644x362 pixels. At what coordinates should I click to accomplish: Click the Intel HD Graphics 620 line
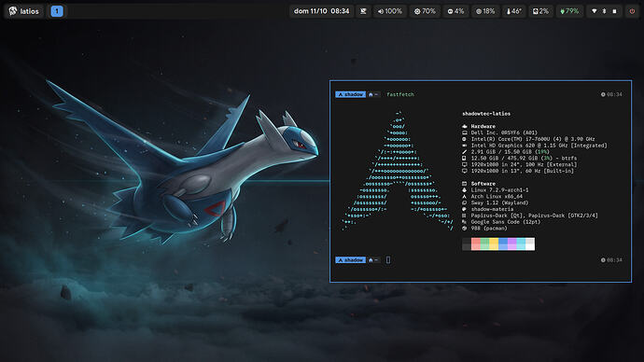pyautogui.click(x=539, y=146)
